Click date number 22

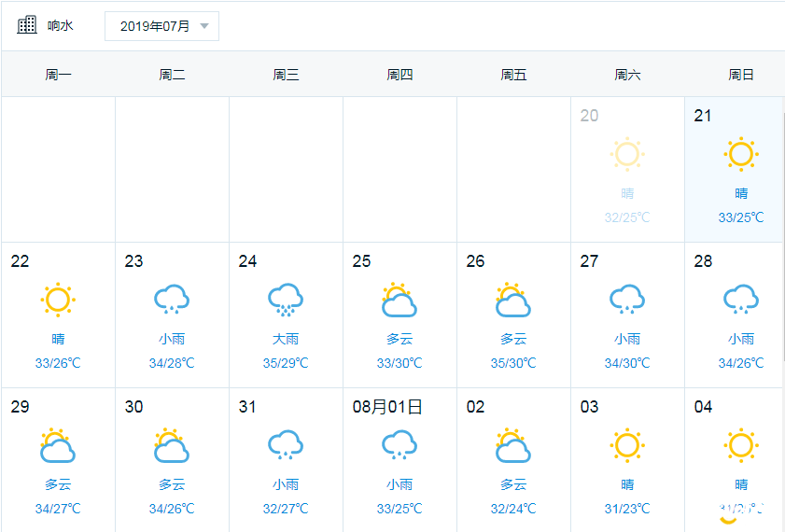[x=20, y=261]
